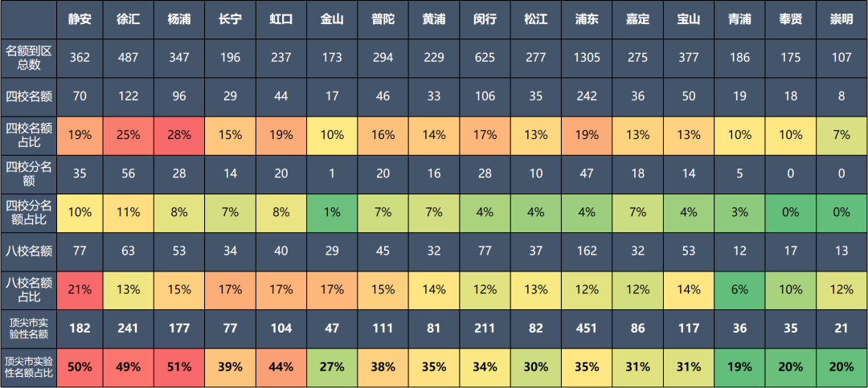This screenshot has width=868, height=388.
Task: Click the 崇明 column header
Action: tap(841, 18)
